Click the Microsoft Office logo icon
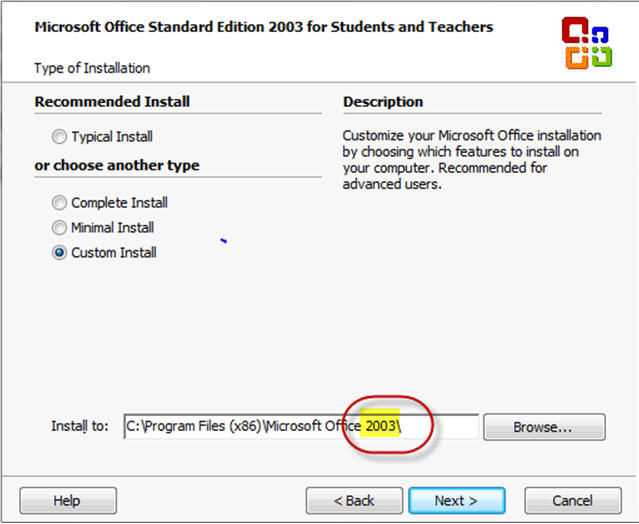Viewport: 639px width, 524px height. (x=586, y=43)
